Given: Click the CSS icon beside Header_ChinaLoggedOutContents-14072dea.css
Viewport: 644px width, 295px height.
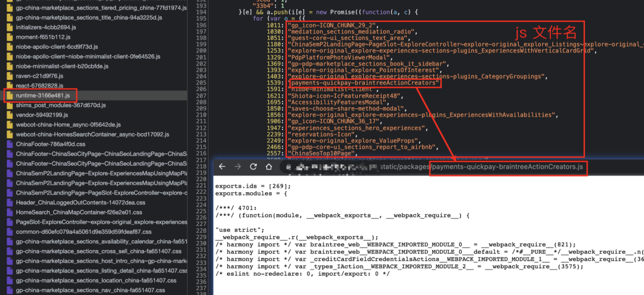Looking at the screenshot, I should 10,203.
